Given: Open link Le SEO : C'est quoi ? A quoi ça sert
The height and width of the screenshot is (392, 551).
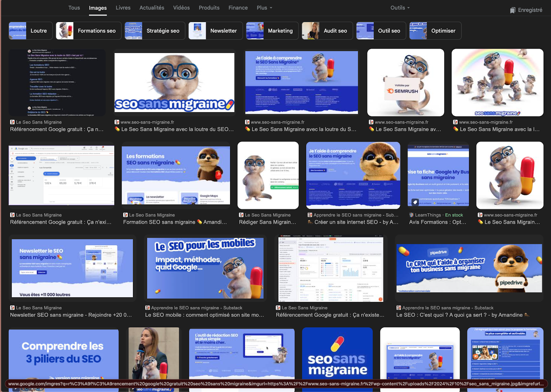Looking at the screenshot, I should (462, 315).
